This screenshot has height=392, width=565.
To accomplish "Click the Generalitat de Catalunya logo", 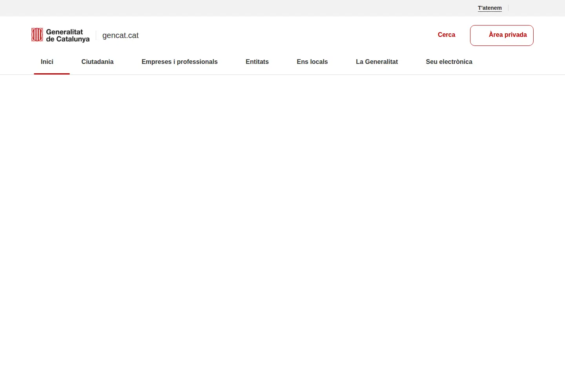I will (60, 35).
